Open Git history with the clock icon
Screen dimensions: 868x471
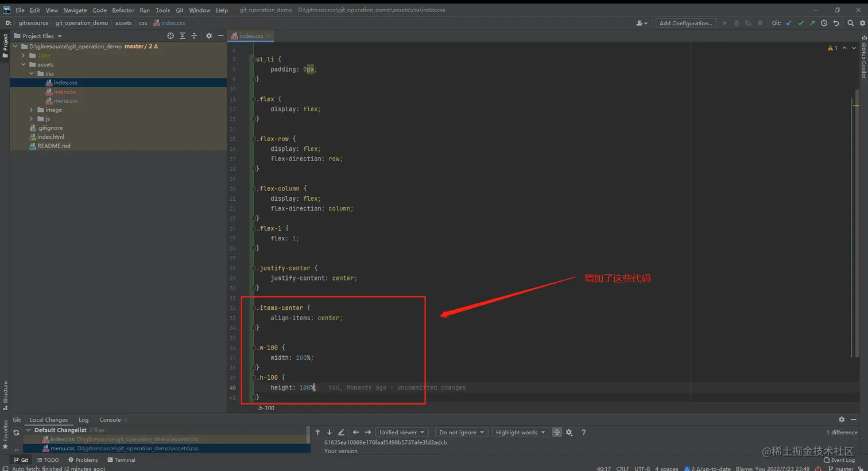click(825, 23)
